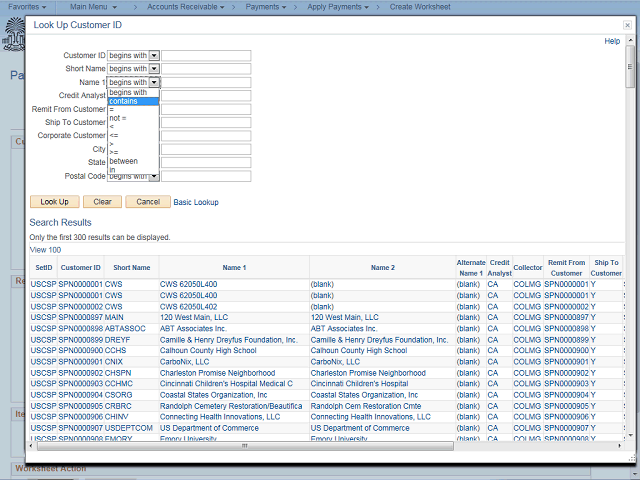Switch to Basic Lookup

coord(196,202)
